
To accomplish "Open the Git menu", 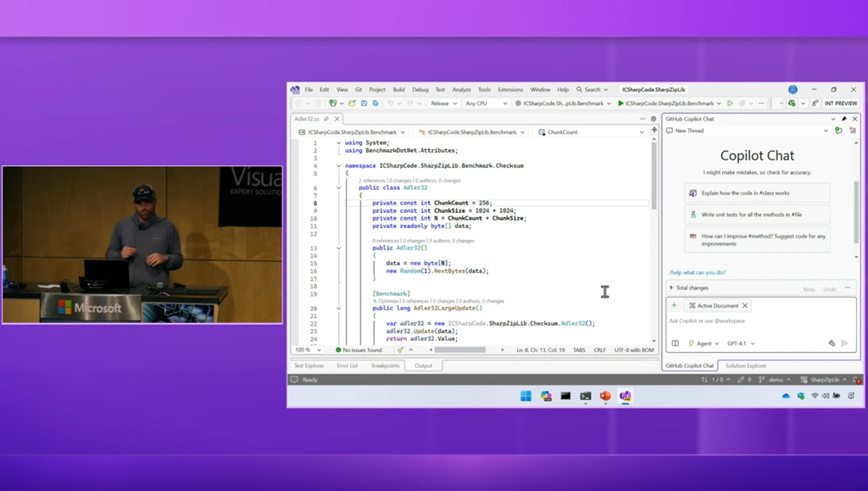I will 359,90.
